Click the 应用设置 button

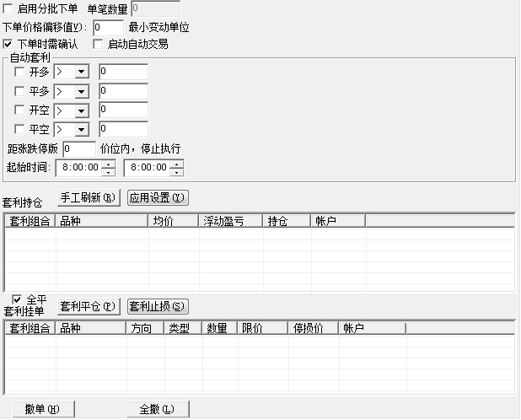coord(158,198)
